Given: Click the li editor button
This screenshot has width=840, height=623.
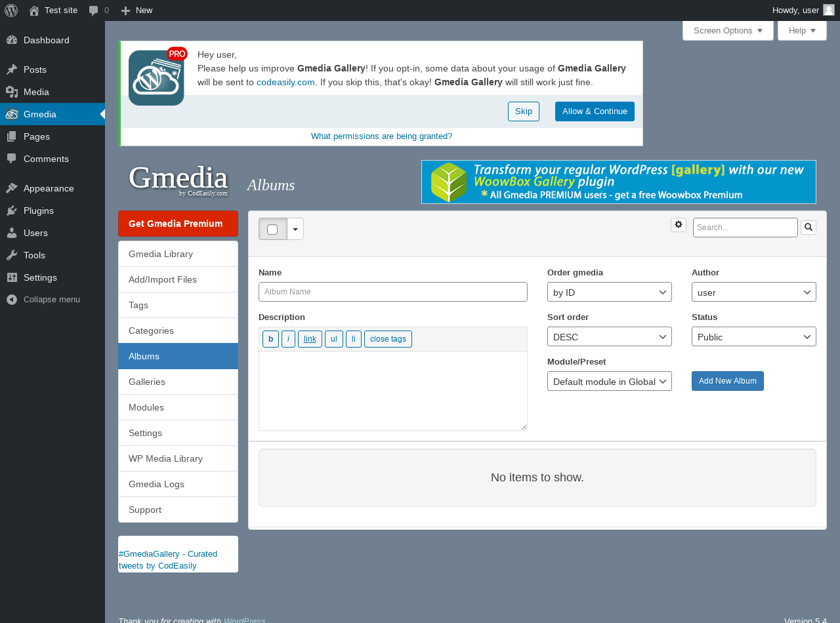Looking at the screenshot, I should (x=354, y=339).
